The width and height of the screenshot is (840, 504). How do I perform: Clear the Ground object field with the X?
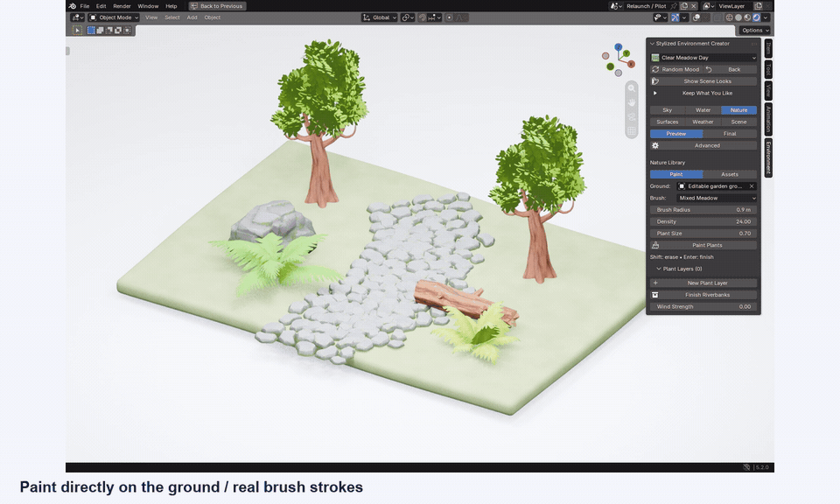(x=752, y=186)
